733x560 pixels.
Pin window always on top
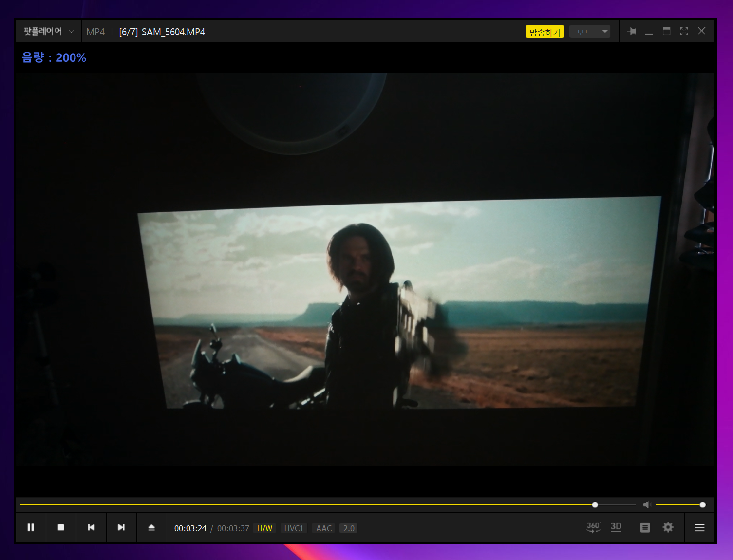tap(632, 31)
